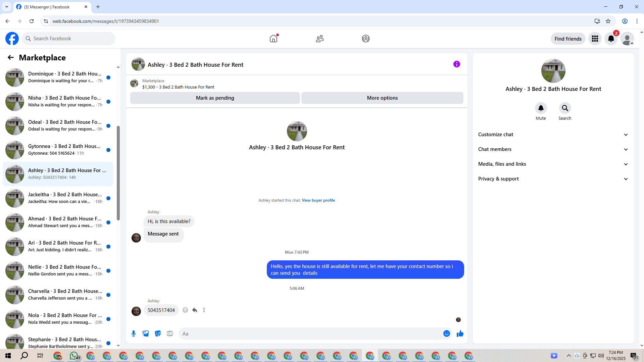Expand Chat members section

point(553,149)
